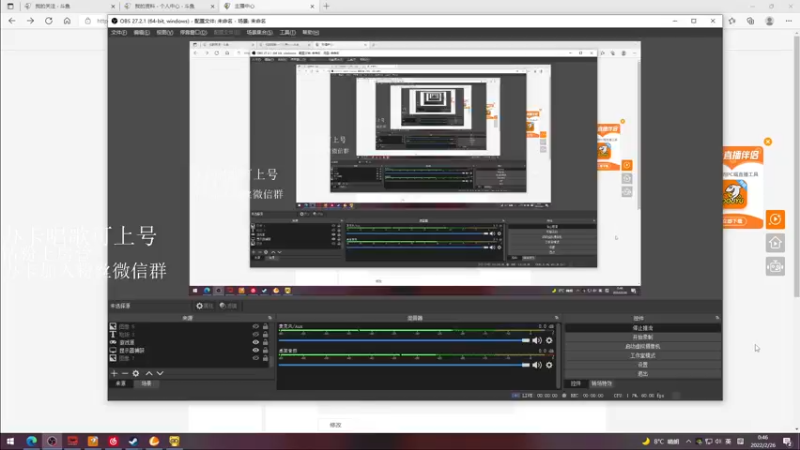Open the Windows Start menu
Image resolution: width=800 pixels, height=450 pixels.
[x=10, y=441]
